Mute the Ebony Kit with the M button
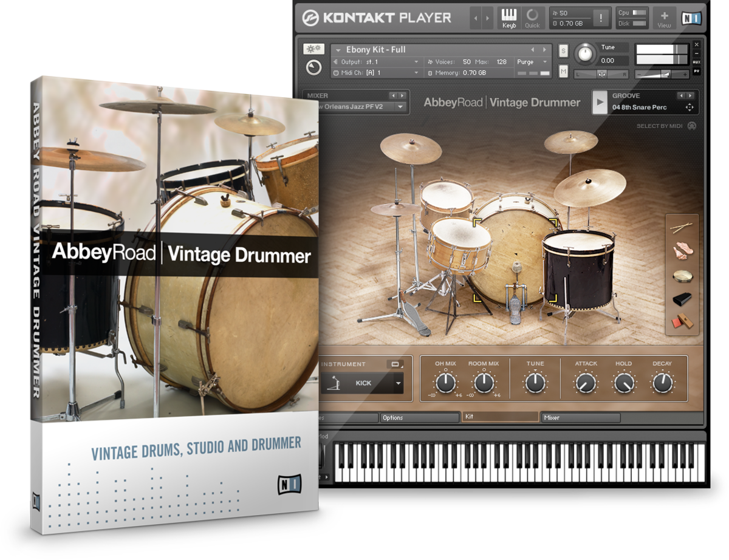Screen dimensions: 729x560 (x=564, y=70)
